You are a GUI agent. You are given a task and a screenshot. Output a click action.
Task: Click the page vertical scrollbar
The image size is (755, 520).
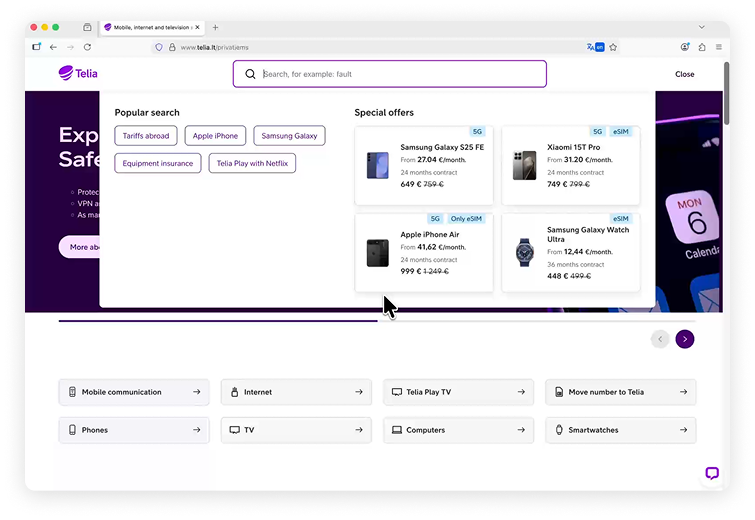pos(726,93)
